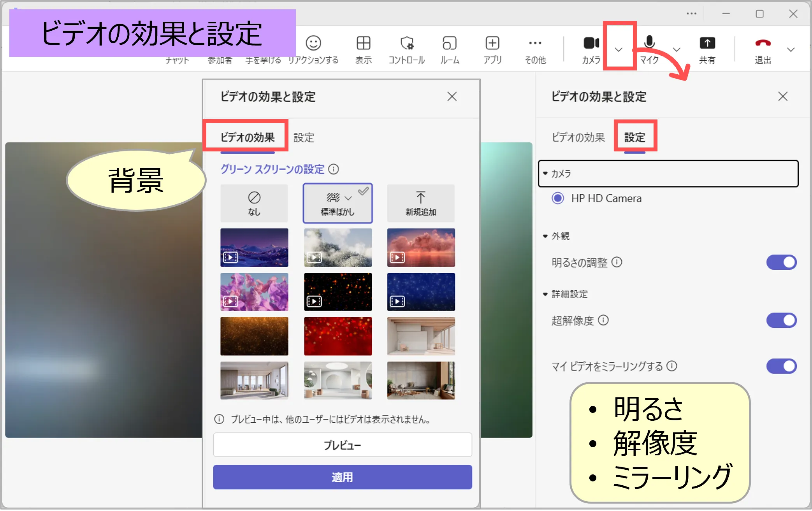Open the Apps (アプリ) plus icon
The image size is (812, 511).
click(x=492, y=43)
